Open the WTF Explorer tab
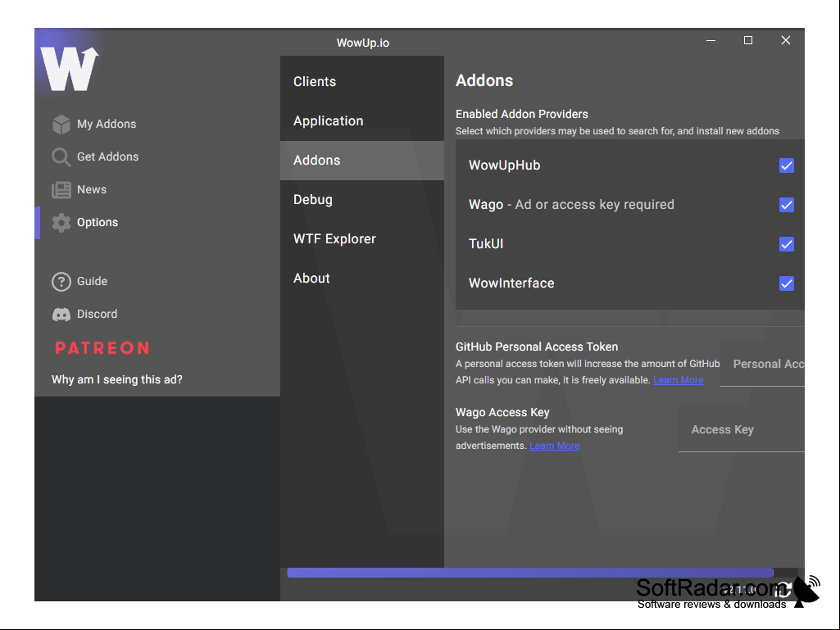The width and height of the screenshot is (840, 630). click(362, 239)
